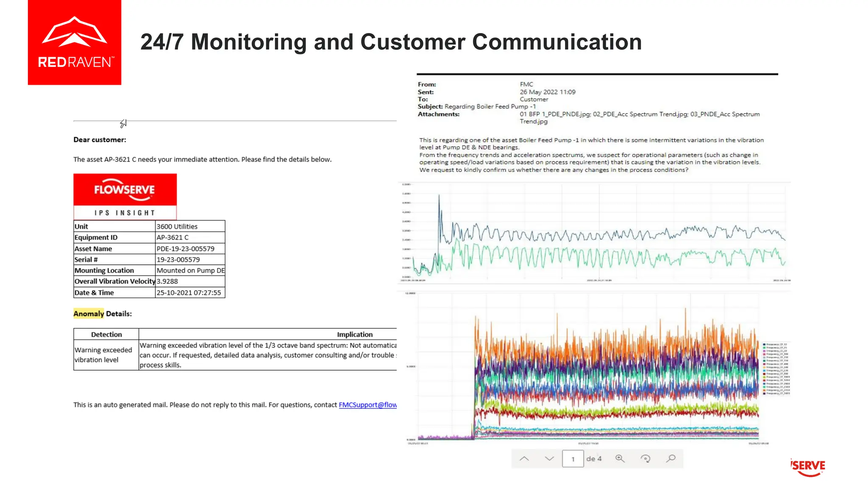The width and height of the screenshot is (868, 488).
Task: Click the Flowserve logo at bottom right
Action: 808,468
